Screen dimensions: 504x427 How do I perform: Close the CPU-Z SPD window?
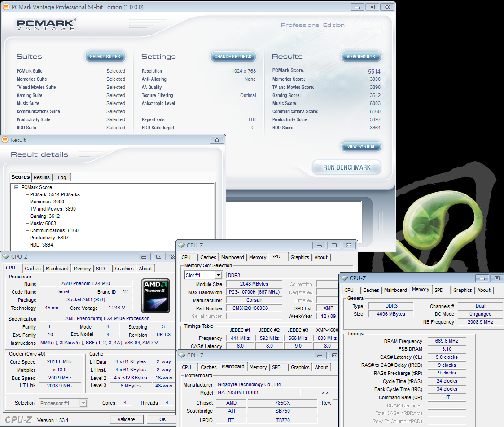point(349,246)
